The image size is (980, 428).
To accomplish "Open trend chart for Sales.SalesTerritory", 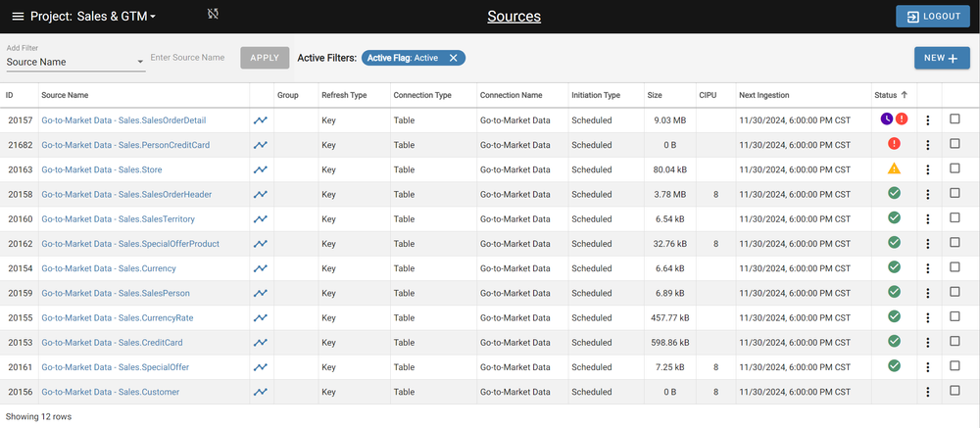I will tap(261, 219).
